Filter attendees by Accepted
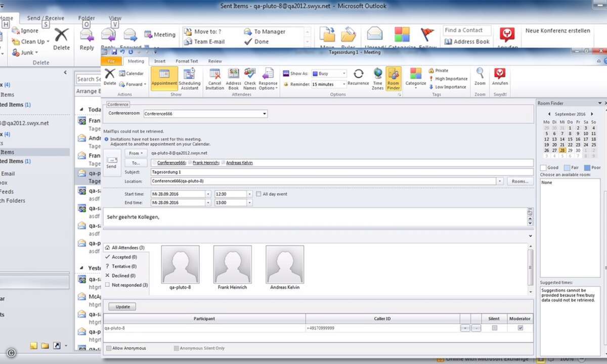The height and width of the screenshot is (364, 607). point(121,257)
